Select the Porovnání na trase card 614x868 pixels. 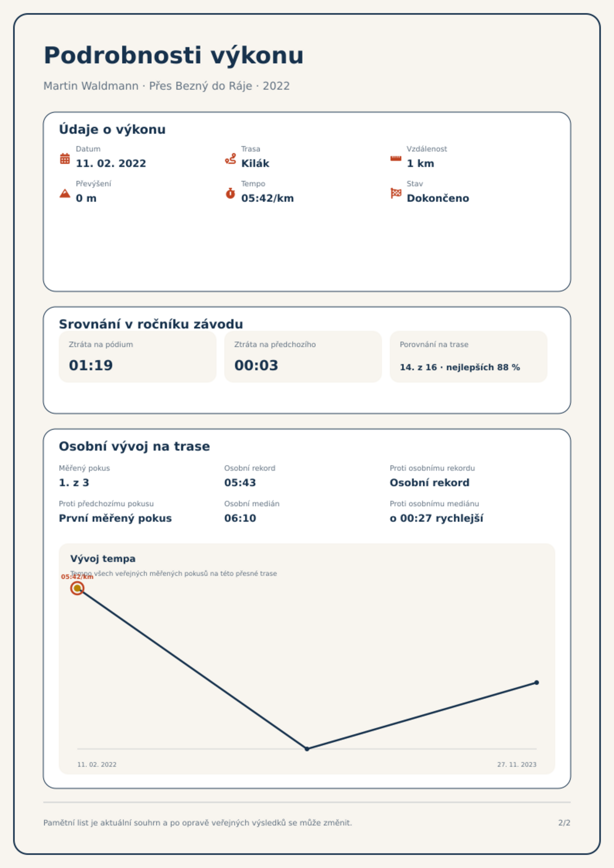(469, 357)
